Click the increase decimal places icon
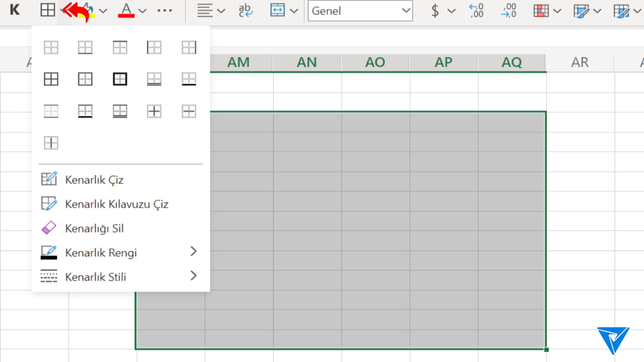644x362 pixels. pos(475,11)
